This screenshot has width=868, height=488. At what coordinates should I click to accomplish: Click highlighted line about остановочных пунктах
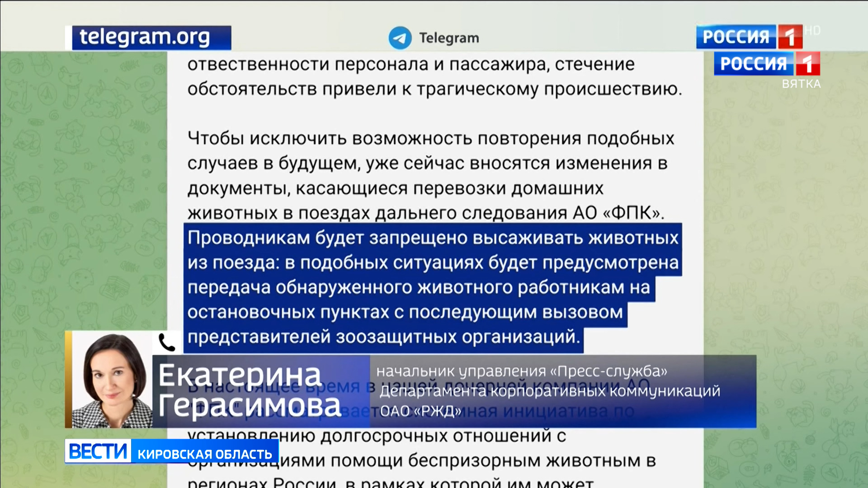point(405,312)
